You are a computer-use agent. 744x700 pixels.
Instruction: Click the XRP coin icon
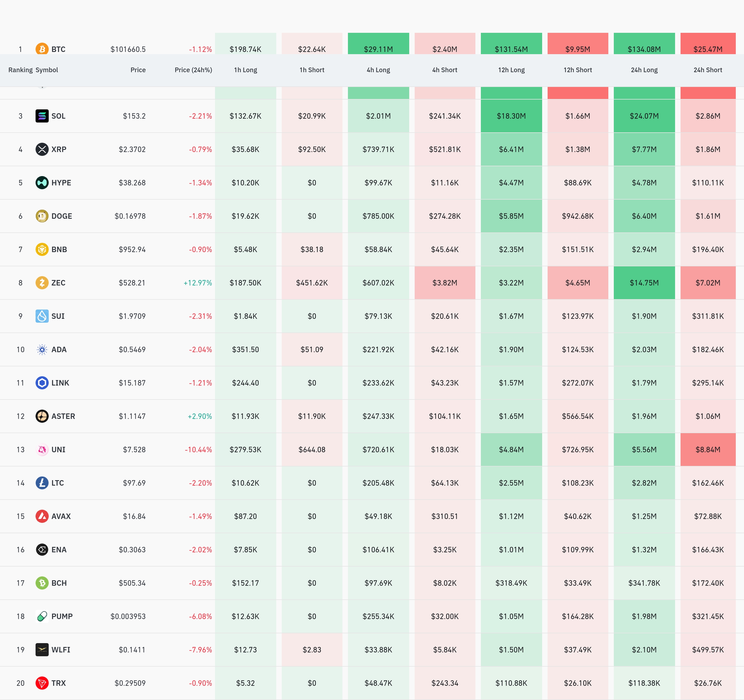pos(42,149)
